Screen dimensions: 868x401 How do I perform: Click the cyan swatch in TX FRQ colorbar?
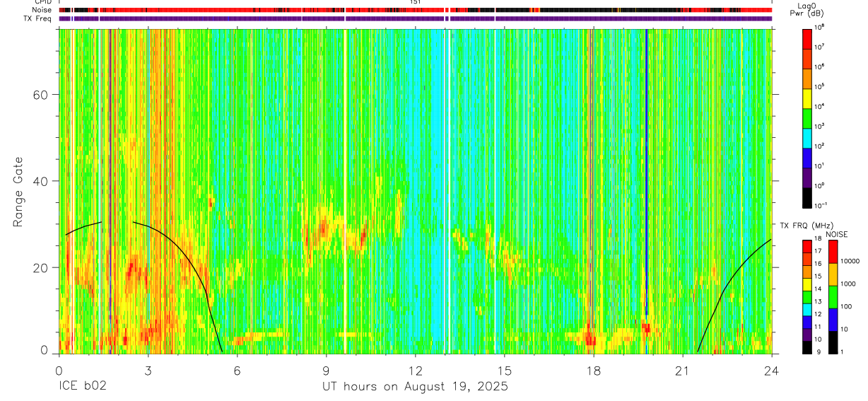point(807,309)
